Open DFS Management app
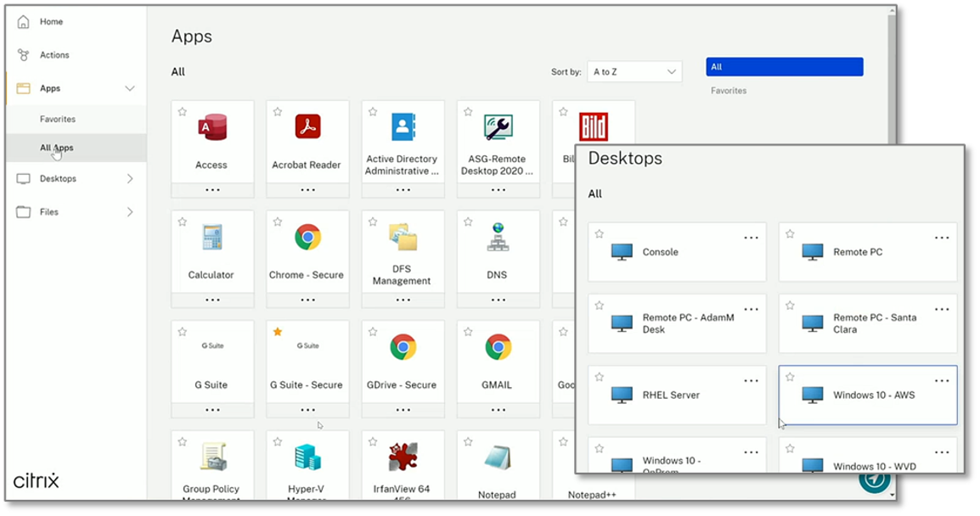The image size is (980, 516). coord(402,238)
